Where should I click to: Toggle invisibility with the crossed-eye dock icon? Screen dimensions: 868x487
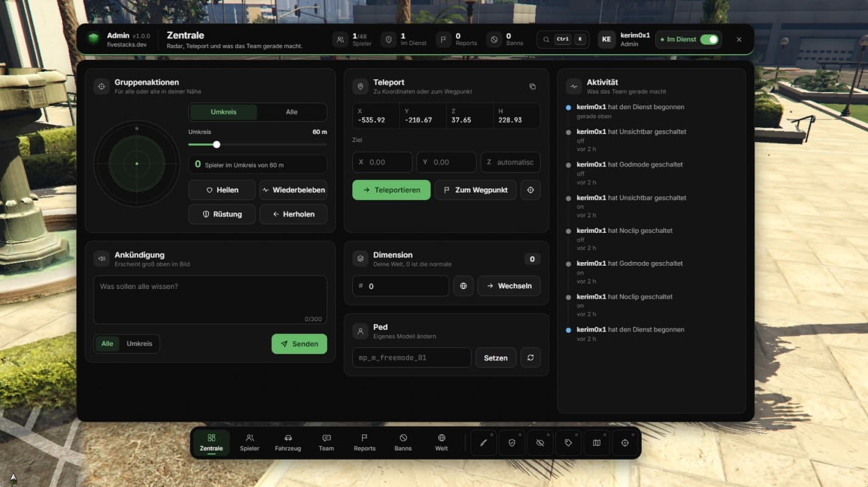[x=540, y=443]
